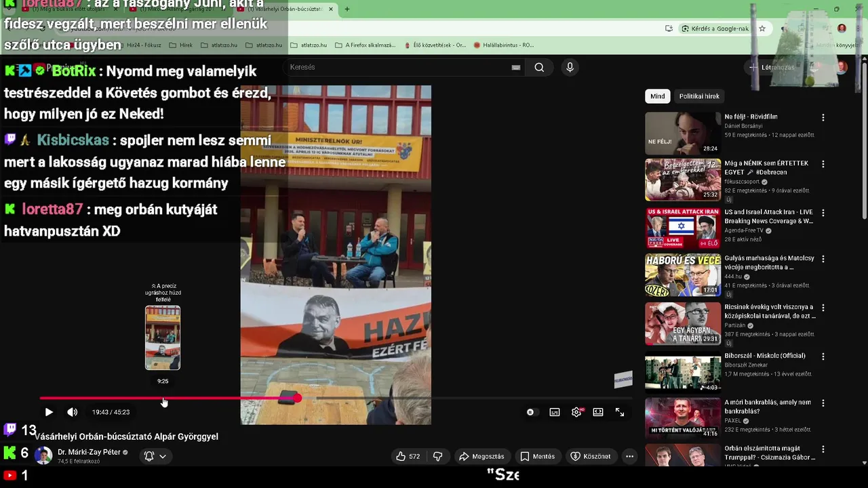Click the 19:43 / 45:23 time display

click(111, 412)
